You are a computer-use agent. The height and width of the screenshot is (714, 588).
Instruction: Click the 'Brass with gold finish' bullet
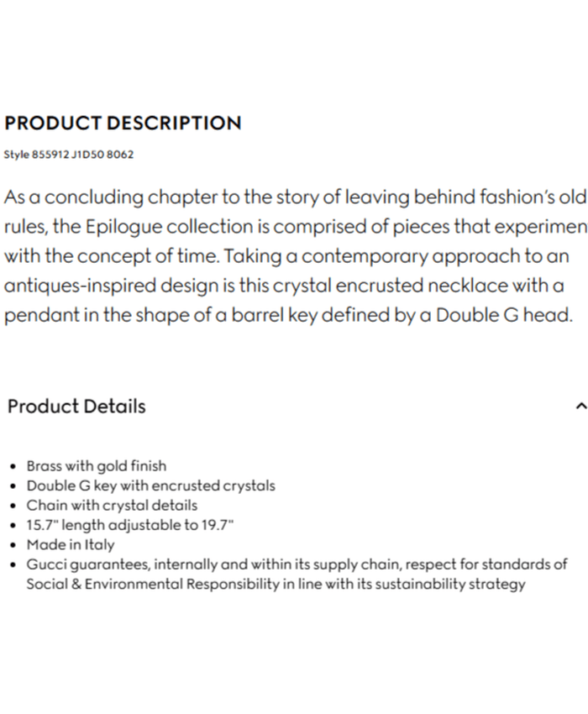pyautogui.click(x=97, y=465)
